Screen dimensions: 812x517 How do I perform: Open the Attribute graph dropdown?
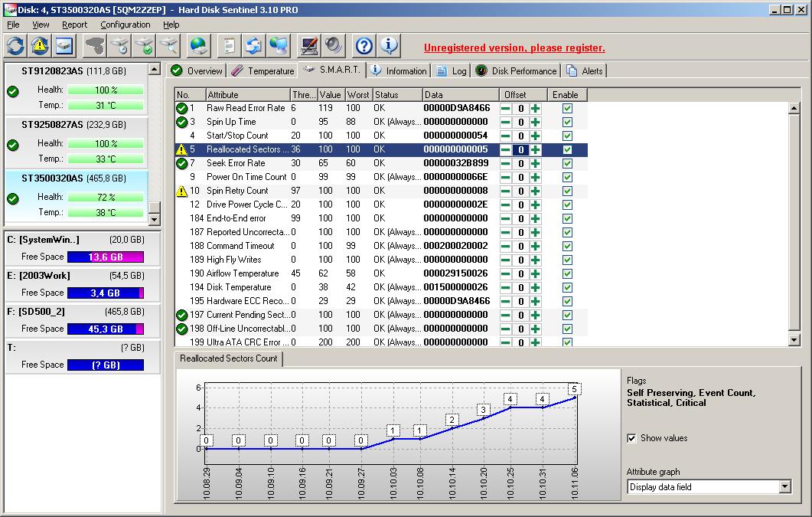click(785, 486)
